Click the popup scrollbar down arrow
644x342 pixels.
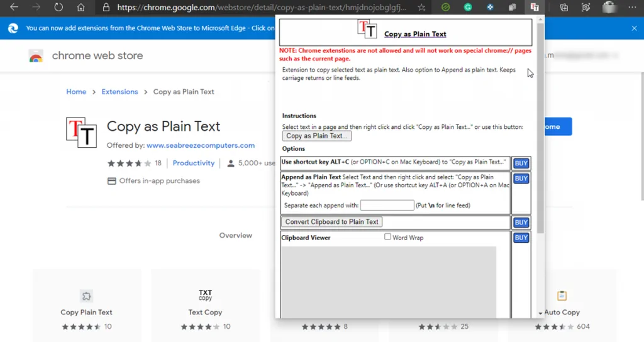pos(540,314)
